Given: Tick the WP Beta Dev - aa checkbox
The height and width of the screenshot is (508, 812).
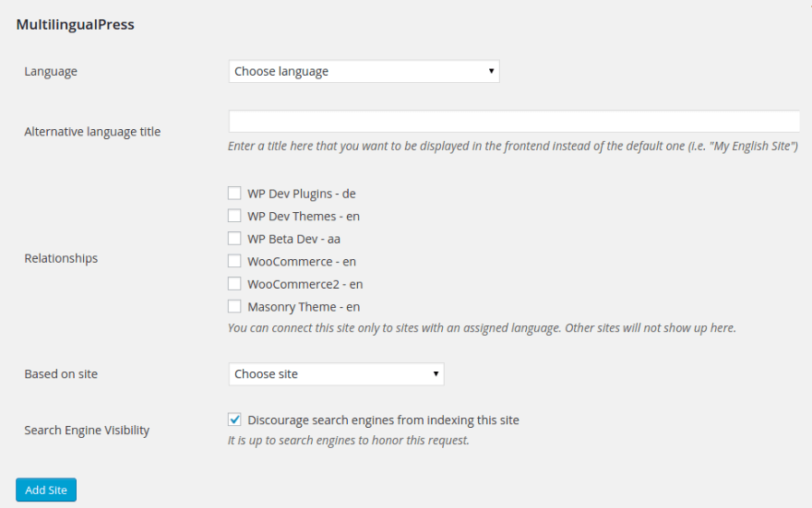Looking at the screenshot, I should tap(234, 239).
